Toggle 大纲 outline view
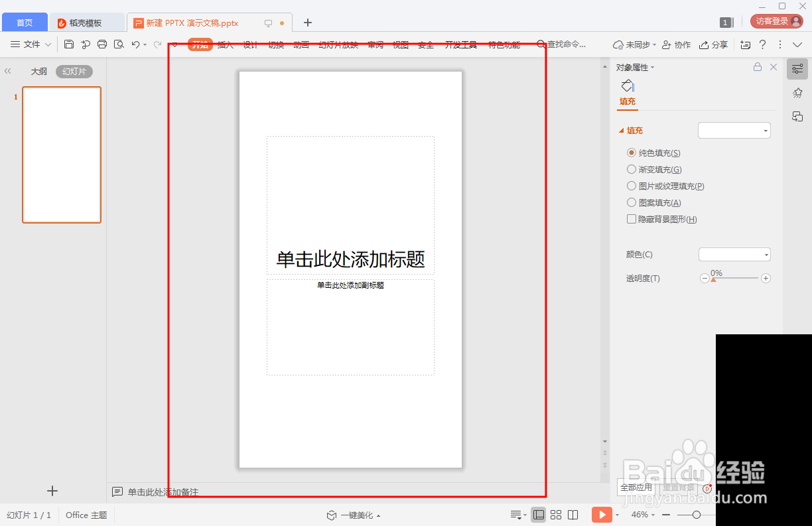The height and width of the screenshot is (526, 812). pos(39,72)
